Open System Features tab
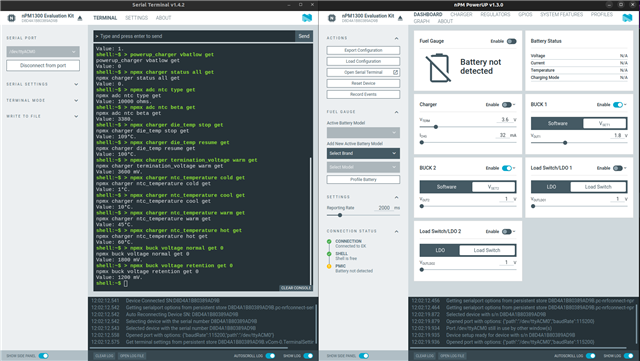640x361 pixels. [561, 14]
